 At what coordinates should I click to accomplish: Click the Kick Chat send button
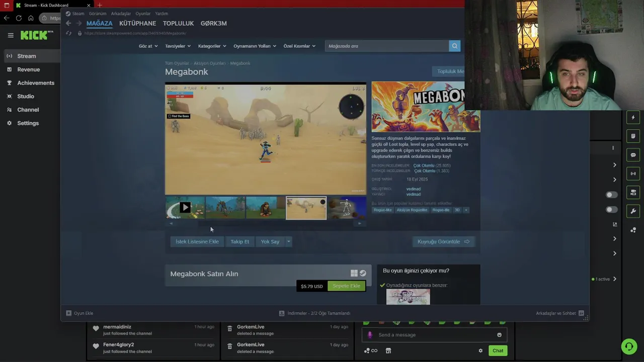(498, 351)
